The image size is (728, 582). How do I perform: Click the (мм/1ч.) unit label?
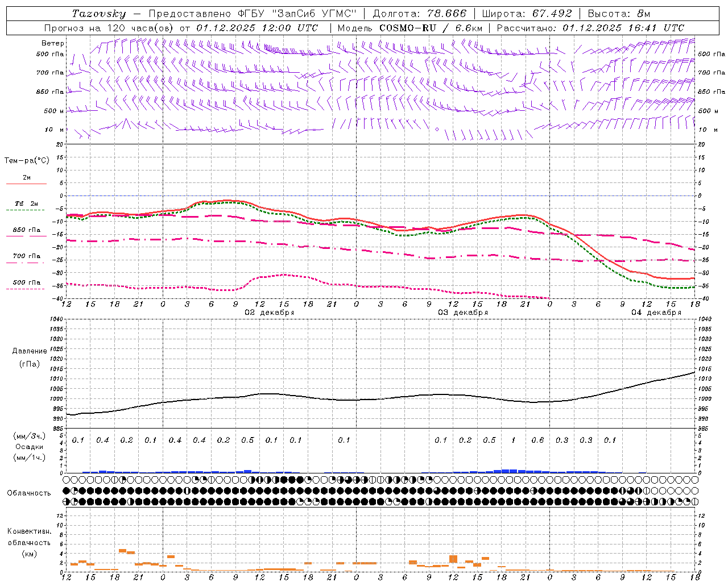tap(30, 457)
